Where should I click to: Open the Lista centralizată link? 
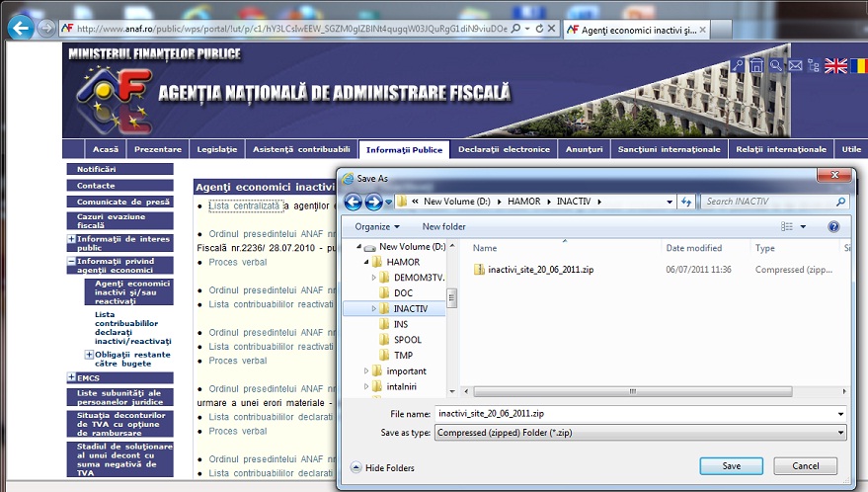[x=245, y=206]
